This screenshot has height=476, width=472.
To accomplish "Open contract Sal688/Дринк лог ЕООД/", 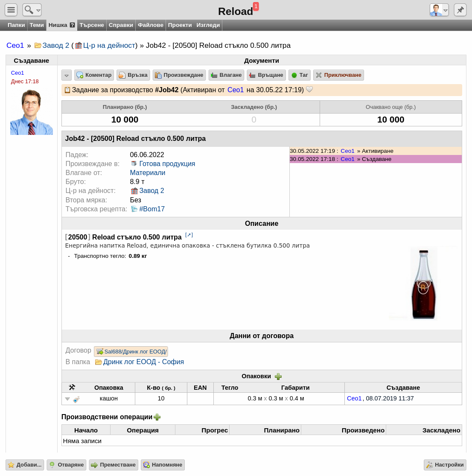I will point(131,351).
